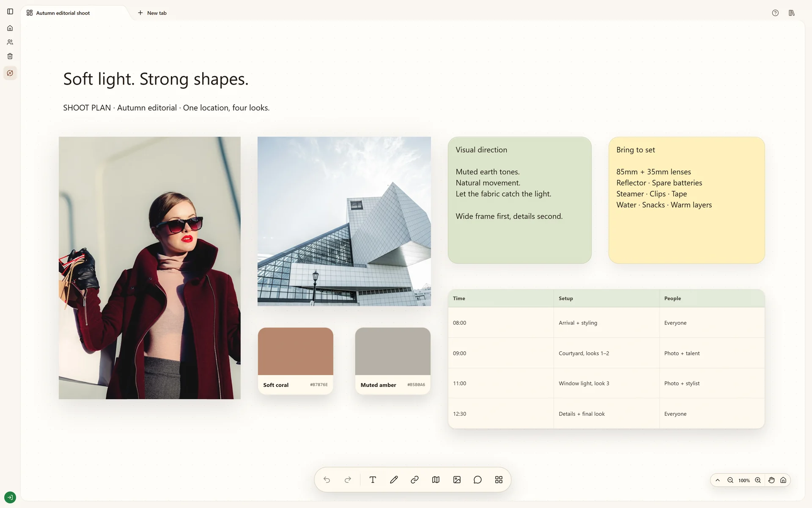Reset view with the home icon
The width and height of the screenshot is (812, 508).
[783, 480]
